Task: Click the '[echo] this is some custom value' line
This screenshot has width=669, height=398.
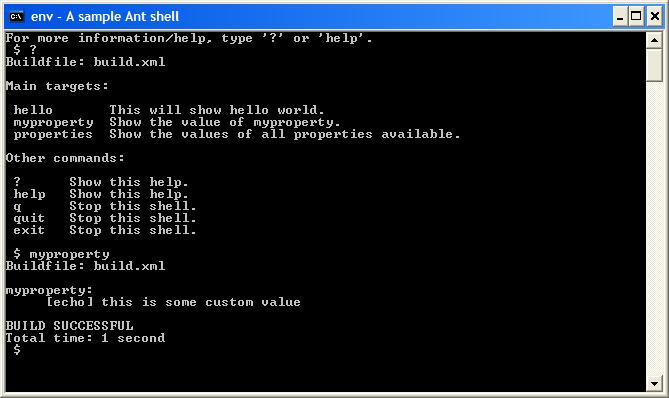Action: (x=174, y=302)
